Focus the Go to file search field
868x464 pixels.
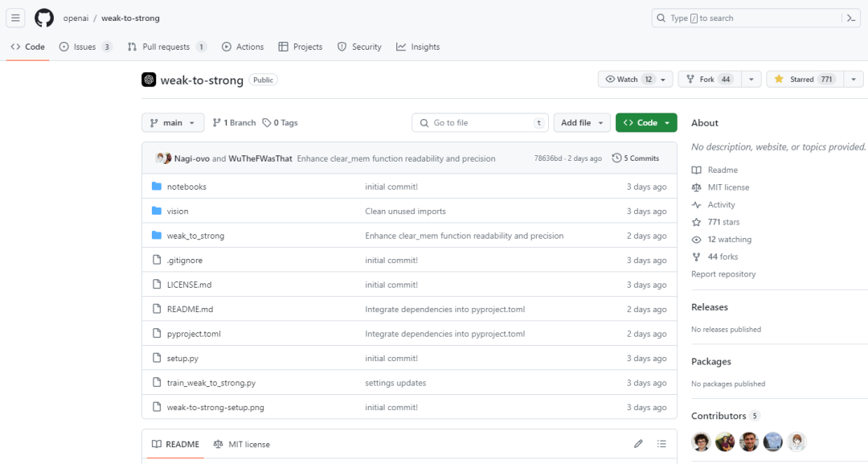pos(481,123)
